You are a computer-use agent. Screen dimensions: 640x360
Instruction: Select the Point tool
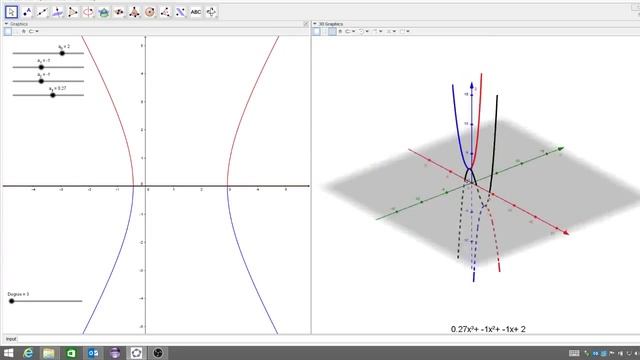point(27,12)
